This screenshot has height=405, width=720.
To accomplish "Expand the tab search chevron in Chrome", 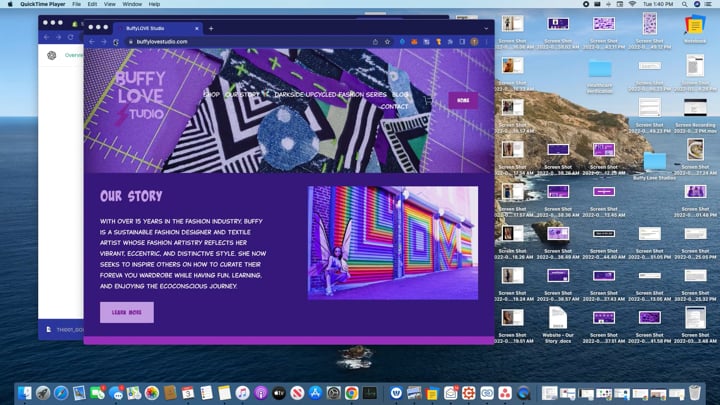I will (486, 28).
